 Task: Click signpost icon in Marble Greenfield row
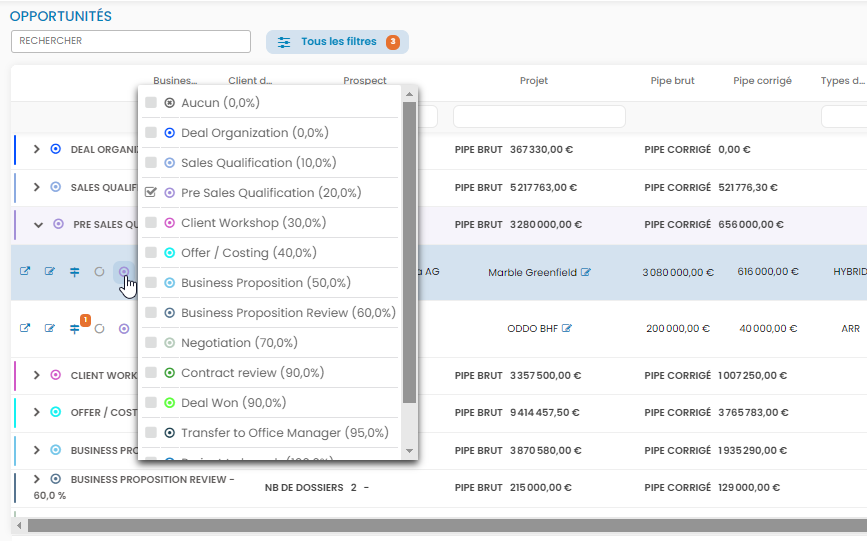click(75, 272)
